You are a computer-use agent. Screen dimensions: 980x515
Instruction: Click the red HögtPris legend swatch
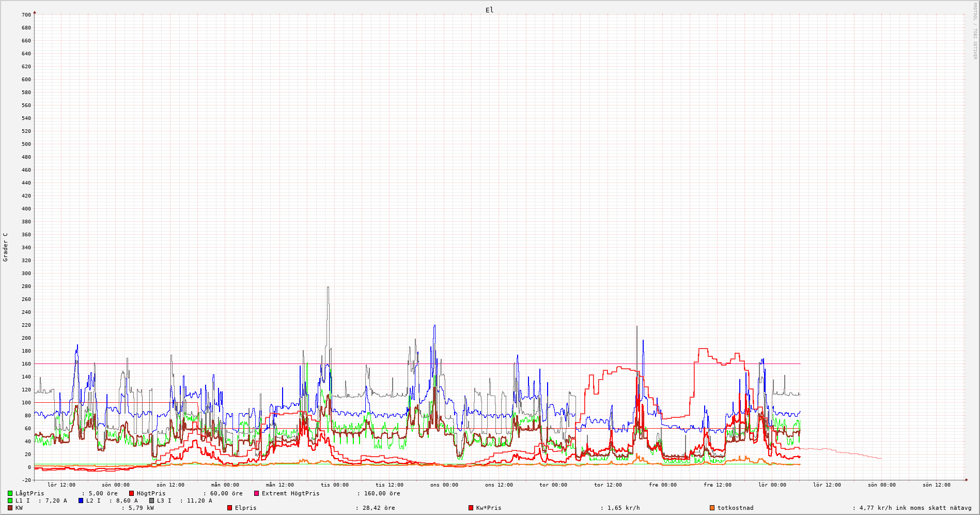point(131,493)
